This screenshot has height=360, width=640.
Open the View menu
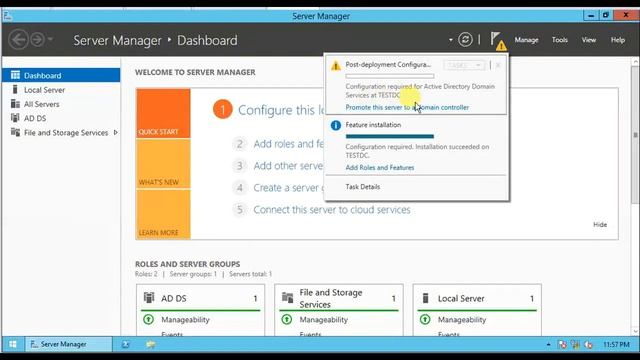(x=589, y=40)
